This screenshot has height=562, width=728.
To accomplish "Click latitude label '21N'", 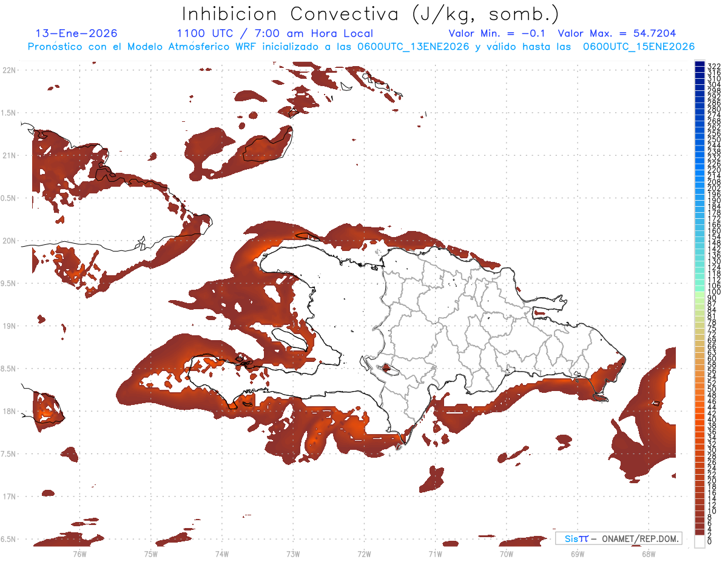I will (x=9, y=156).
